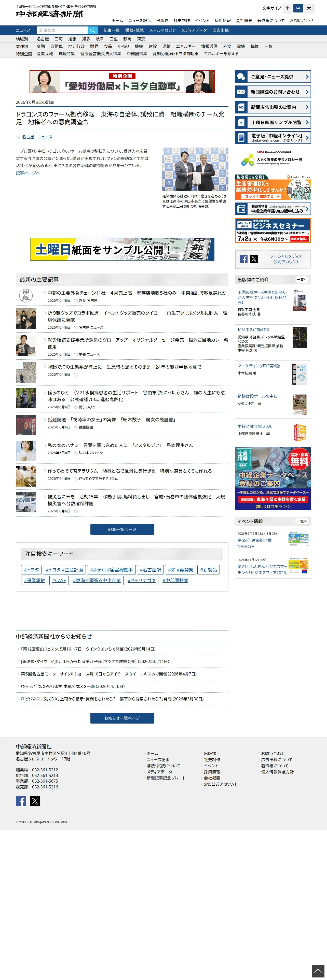Open the 話題読選 細木数子 article
The height and width of the screenshot is (980, 327).
(112, 419)
